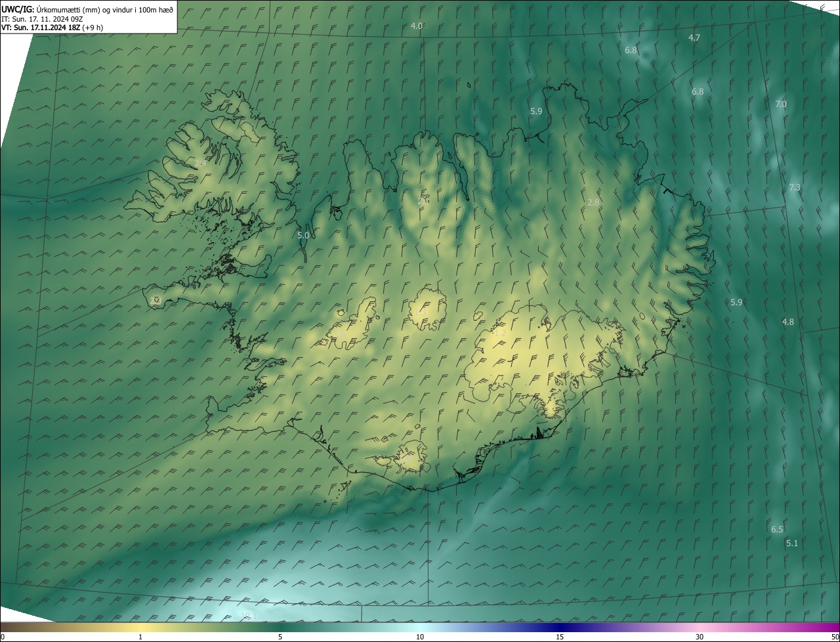Click the '0' tick on the colour scale
Viewport: 840px width, 642px height.
pyautogui.click(x=2, y=637)
